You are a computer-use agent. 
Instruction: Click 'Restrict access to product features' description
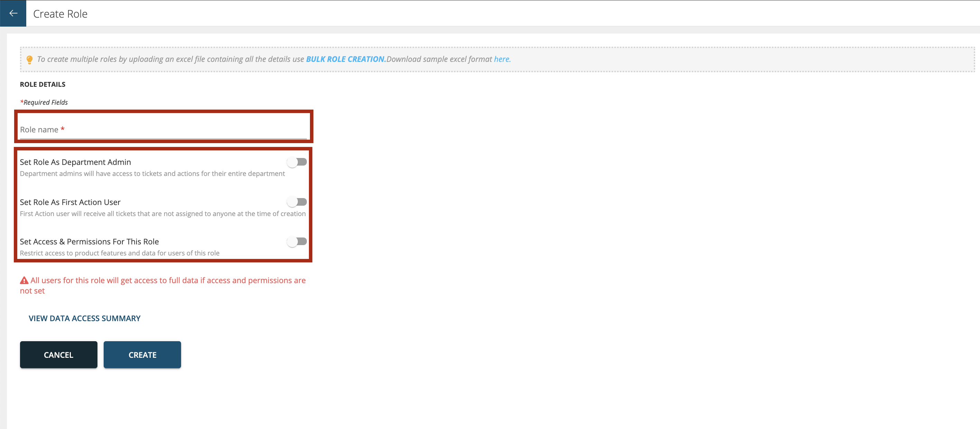tap(120, 253)
